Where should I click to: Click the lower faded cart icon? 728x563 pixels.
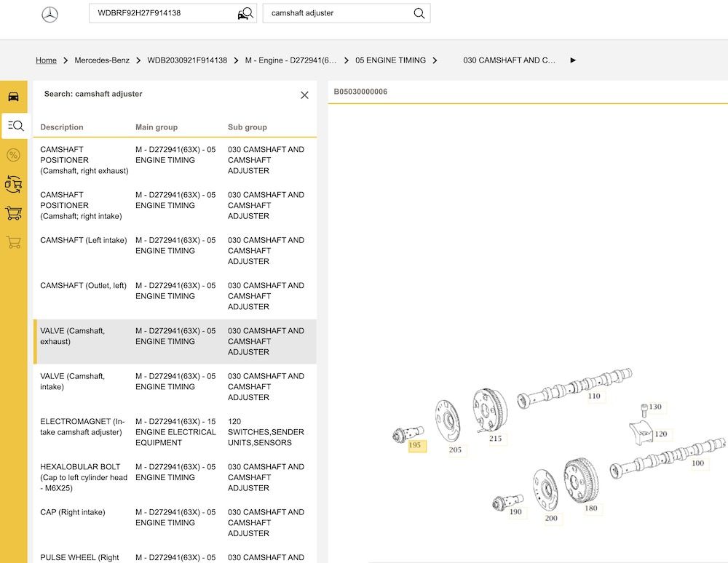14,242
